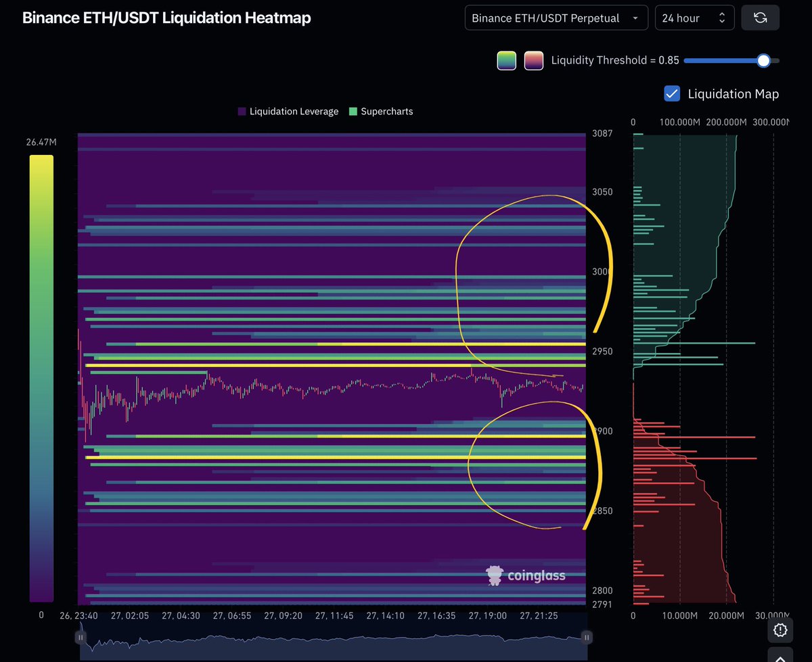
Task: Click the 27, 16:35 time axis label
Action: click(x=436, y=616)
